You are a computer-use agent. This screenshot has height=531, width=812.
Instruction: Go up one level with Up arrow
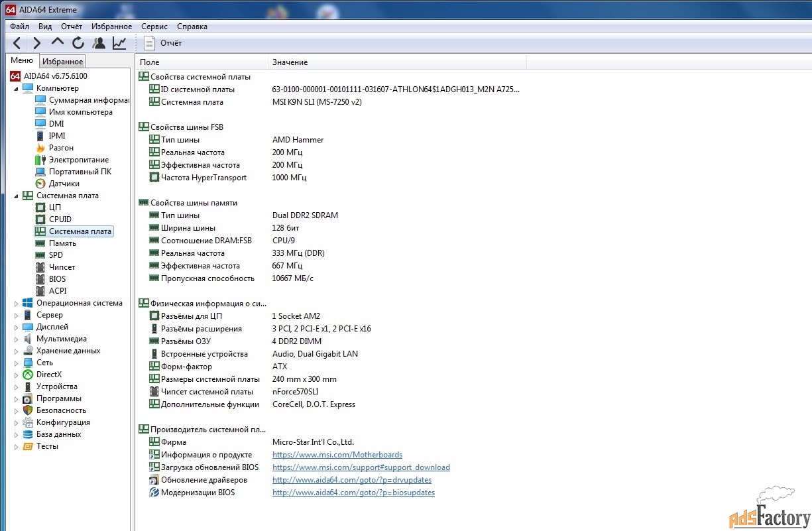point(58,43)
